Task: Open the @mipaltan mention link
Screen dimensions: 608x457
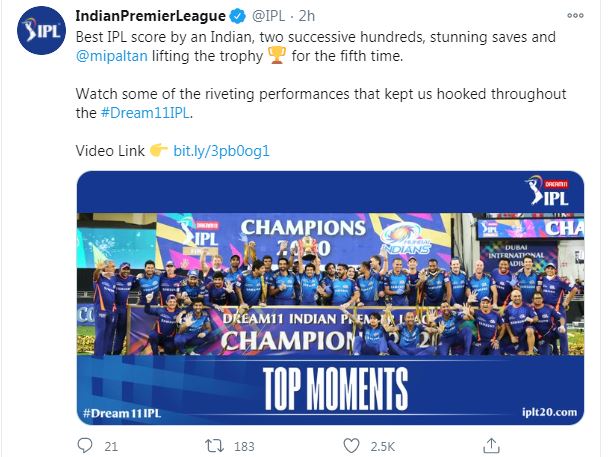Action: tap(112, 56)
